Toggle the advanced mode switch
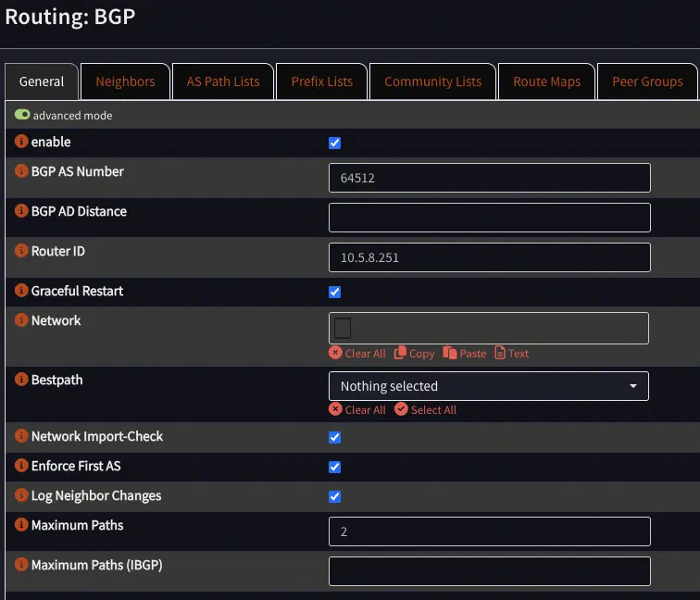 [22, 115]
